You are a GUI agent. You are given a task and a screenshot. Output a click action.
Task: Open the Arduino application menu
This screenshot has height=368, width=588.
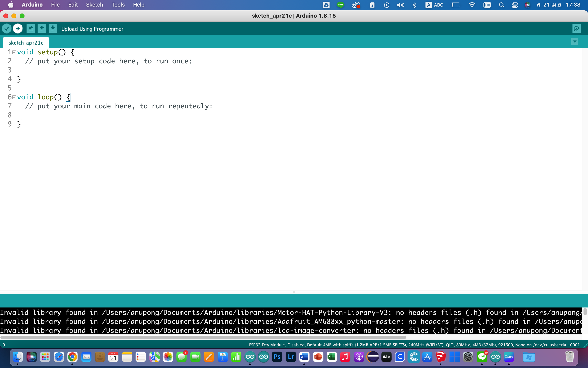[x=32, y=5]
